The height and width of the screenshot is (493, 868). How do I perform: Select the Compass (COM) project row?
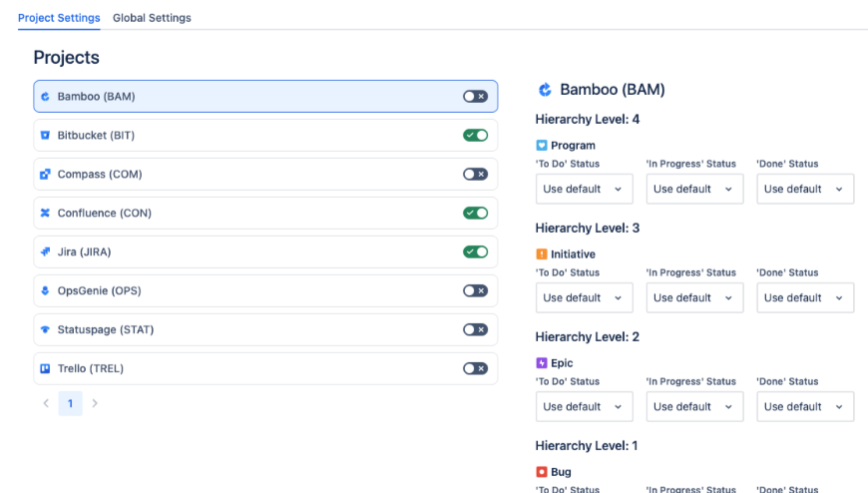[x=249, y=175]
